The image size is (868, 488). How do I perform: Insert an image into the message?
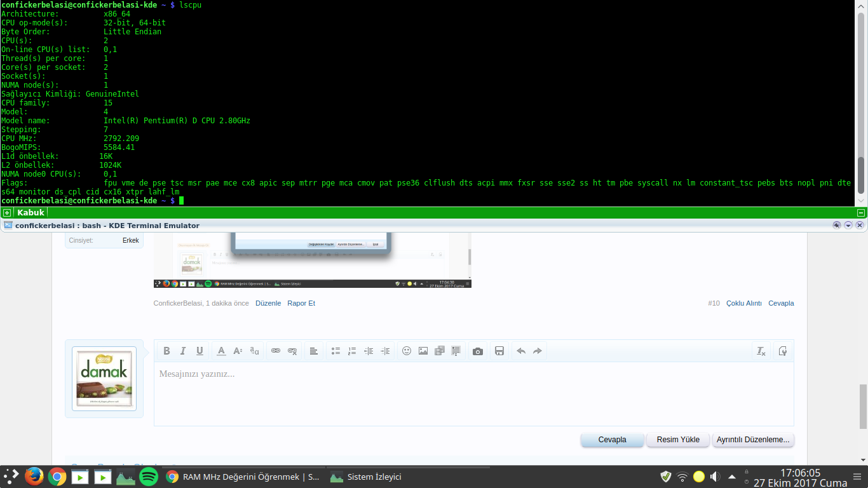pos(423,351)
